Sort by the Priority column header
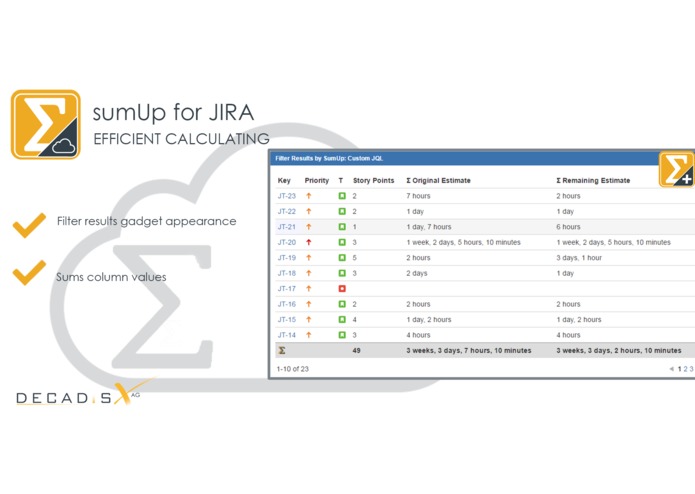Image resolution: width=695 pixels, height=494 pixels. (x=317, y=180)
